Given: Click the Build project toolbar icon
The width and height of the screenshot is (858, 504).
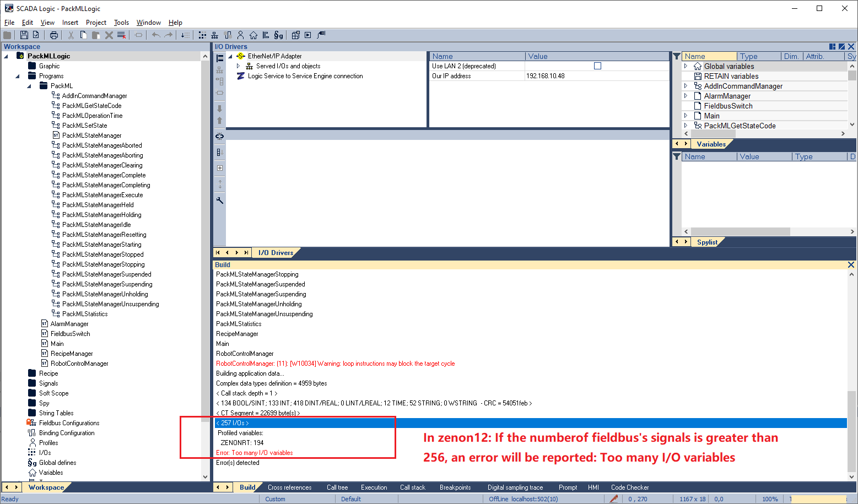Looking at the screenshot, I should (295, 35).
